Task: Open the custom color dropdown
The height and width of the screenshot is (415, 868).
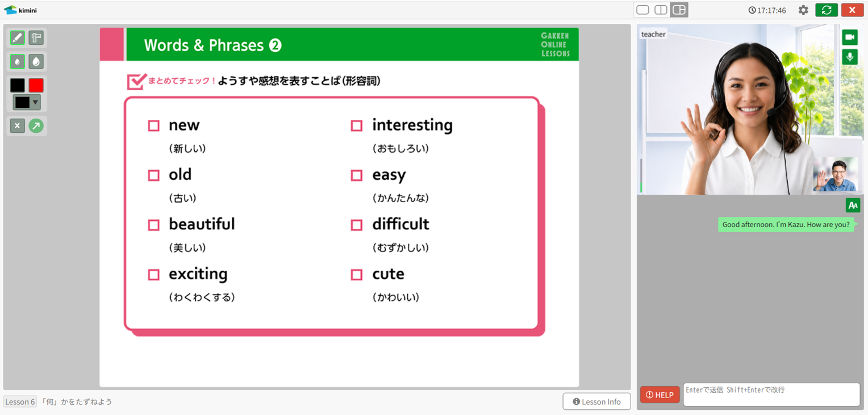Action: coord(27,103)
